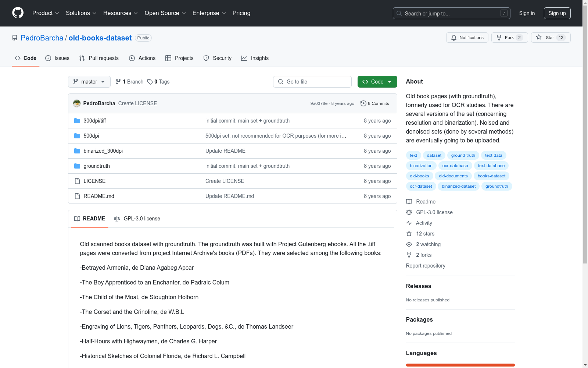
Task: Click the Search or jump to field
Action: [x=452, y=13]
